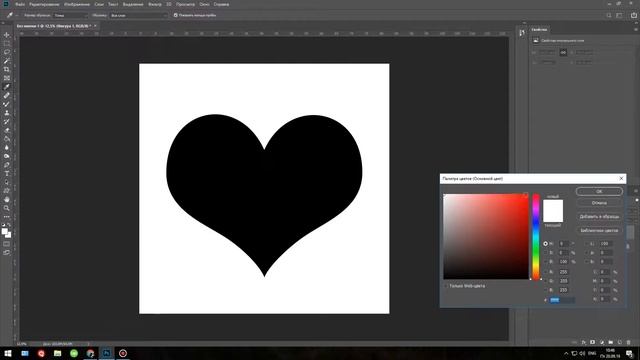
Task: Click Библиотеки цветов button
Action: coord(599,231)
